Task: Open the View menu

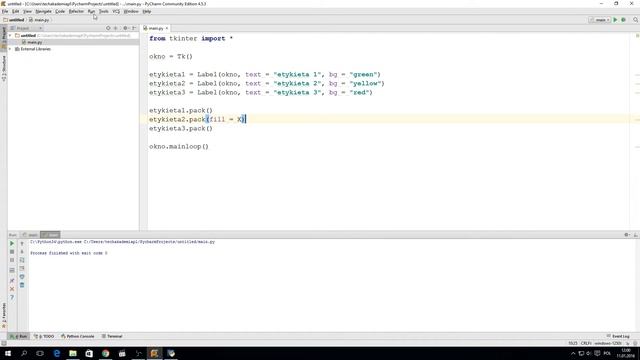Action: click(27, 11)
